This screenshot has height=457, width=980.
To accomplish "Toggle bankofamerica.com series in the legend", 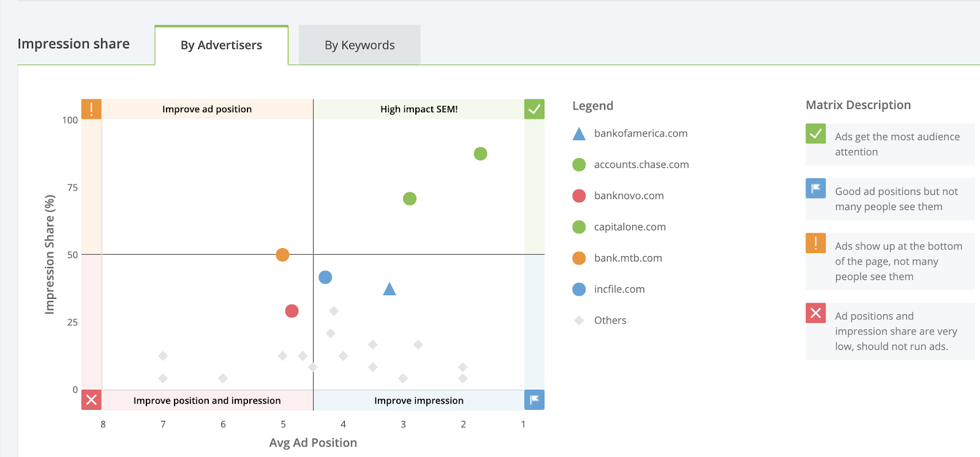I will point(640,134).
